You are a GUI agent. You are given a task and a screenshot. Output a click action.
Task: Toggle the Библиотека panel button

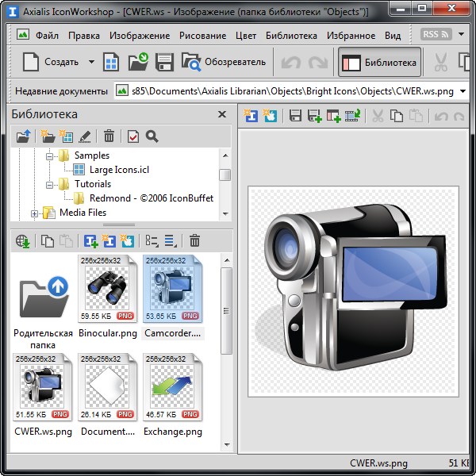click(380, 62)
